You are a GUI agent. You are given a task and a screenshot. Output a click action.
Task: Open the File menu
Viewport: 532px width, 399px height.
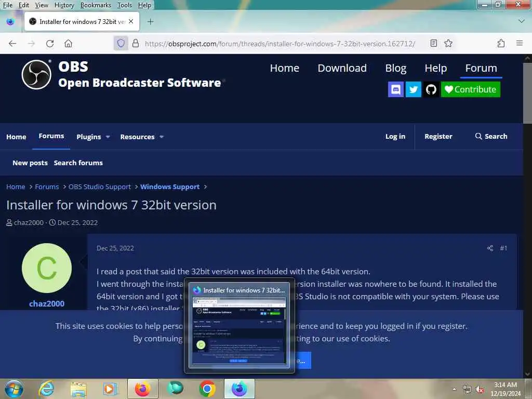point(7,5)
